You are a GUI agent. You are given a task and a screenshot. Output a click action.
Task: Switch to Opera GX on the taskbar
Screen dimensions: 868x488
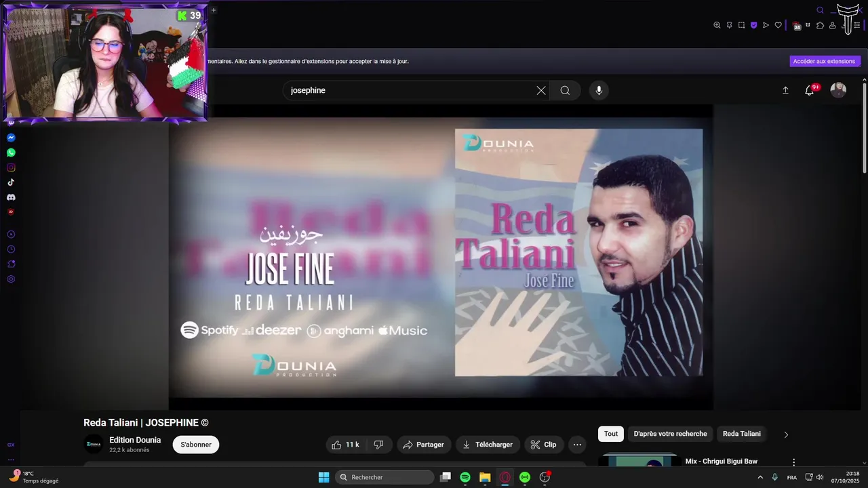(505, 477)
